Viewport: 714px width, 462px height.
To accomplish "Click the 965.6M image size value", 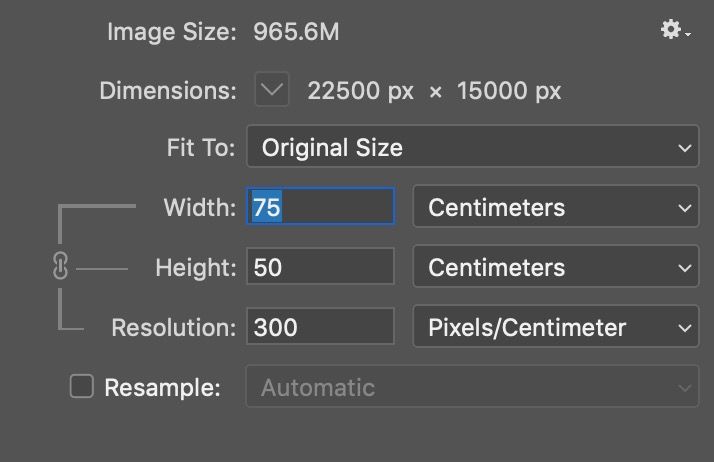I will 296,32.
